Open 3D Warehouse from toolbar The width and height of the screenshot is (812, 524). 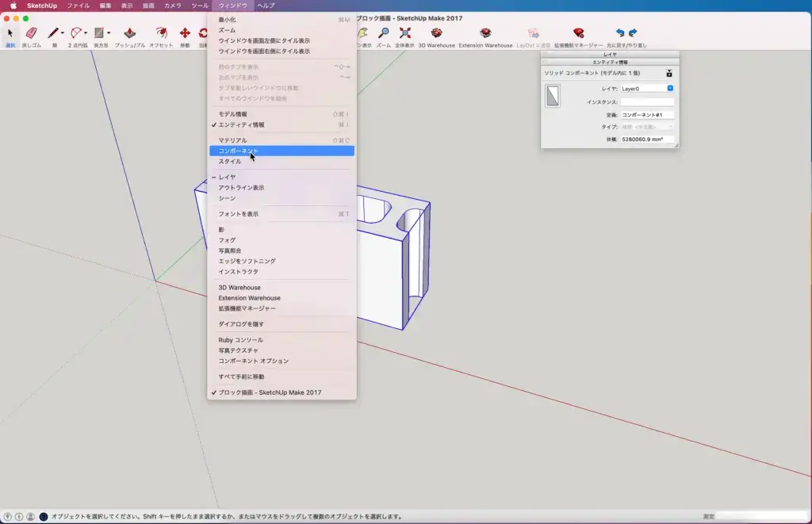tap(437, 33)
